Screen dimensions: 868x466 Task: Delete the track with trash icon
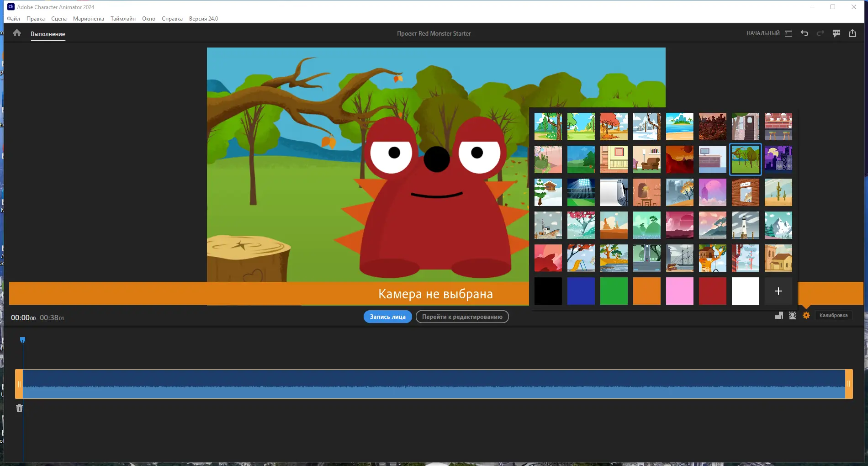coord(19,408)
